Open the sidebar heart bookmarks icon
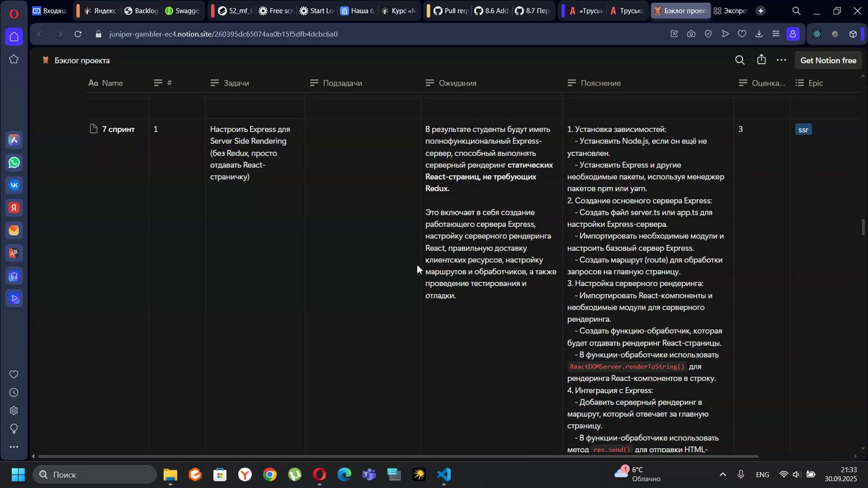Viewport: 868px width, 488px height. pyautogui.click(x=14, y=374)
